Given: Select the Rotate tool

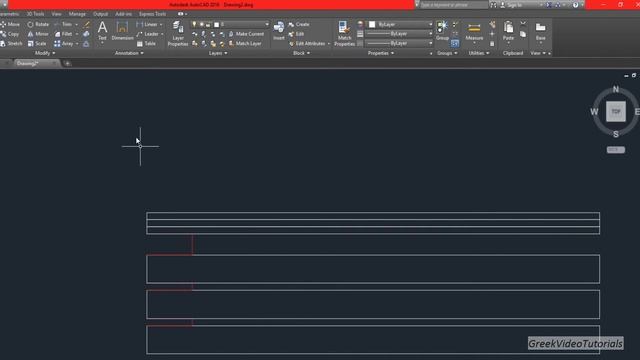Looking at the screenshot, I should point(38,24).
